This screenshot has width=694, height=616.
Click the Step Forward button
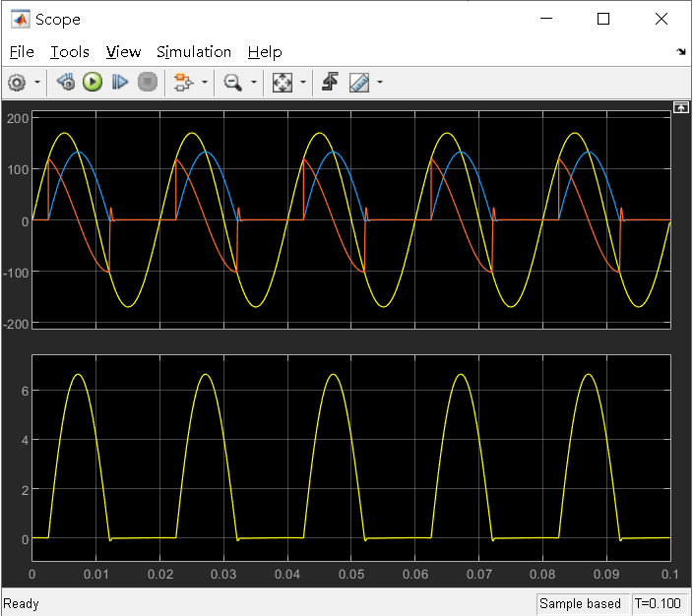[120, 83]
